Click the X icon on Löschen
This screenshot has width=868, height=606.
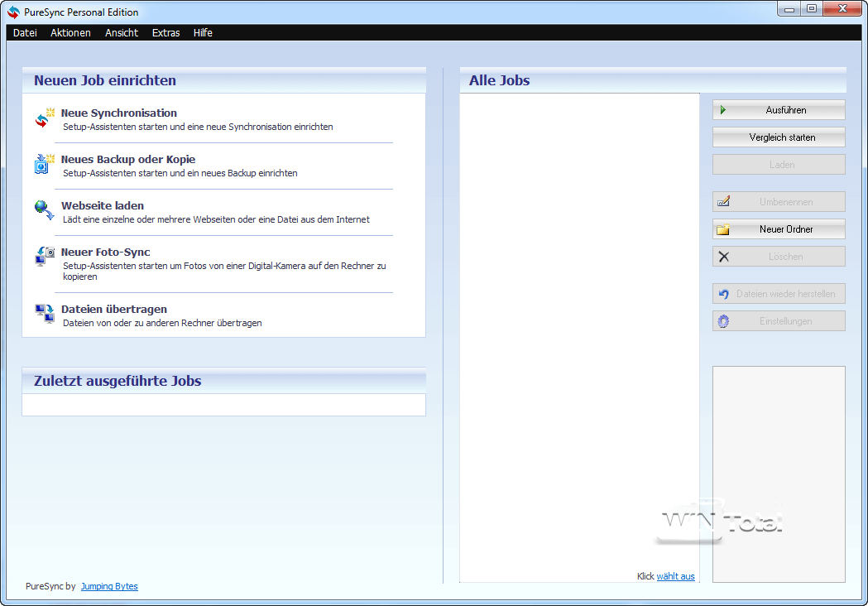[x=723, y=257]
